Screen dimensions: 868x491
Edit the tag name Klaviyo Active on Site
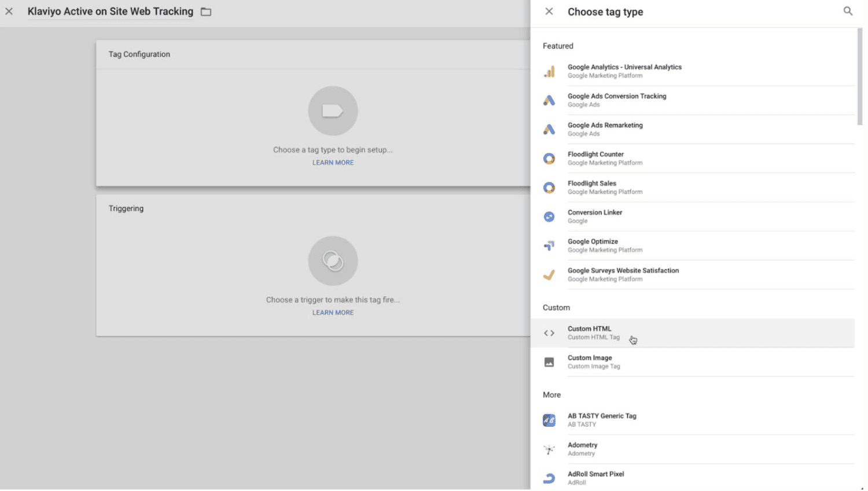(111, 12)
